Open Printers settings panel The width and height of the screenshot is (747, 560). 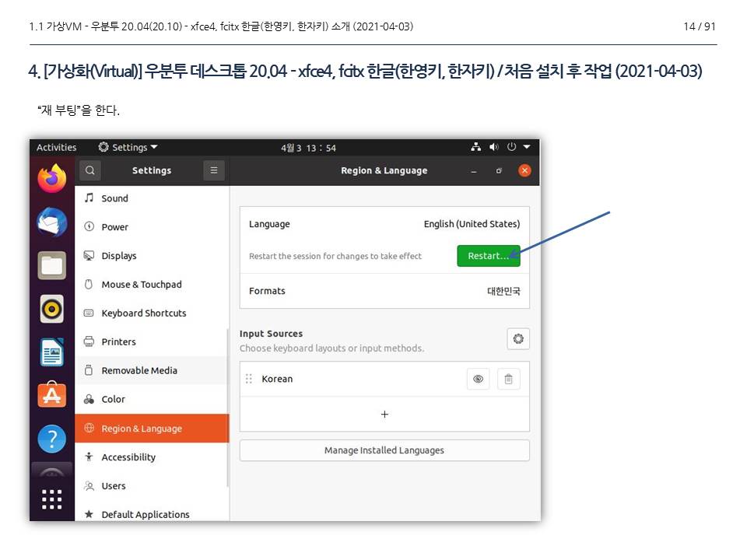[152, 341]
